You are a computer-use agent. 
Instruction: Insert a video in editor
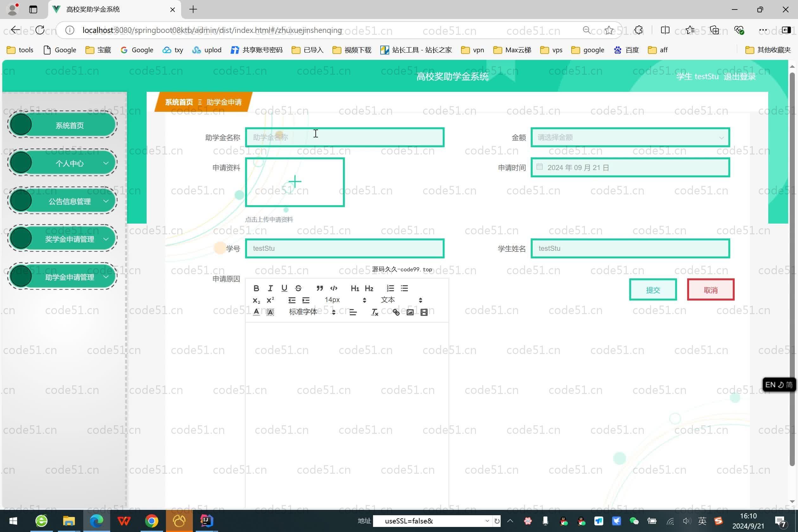(424, 312)
